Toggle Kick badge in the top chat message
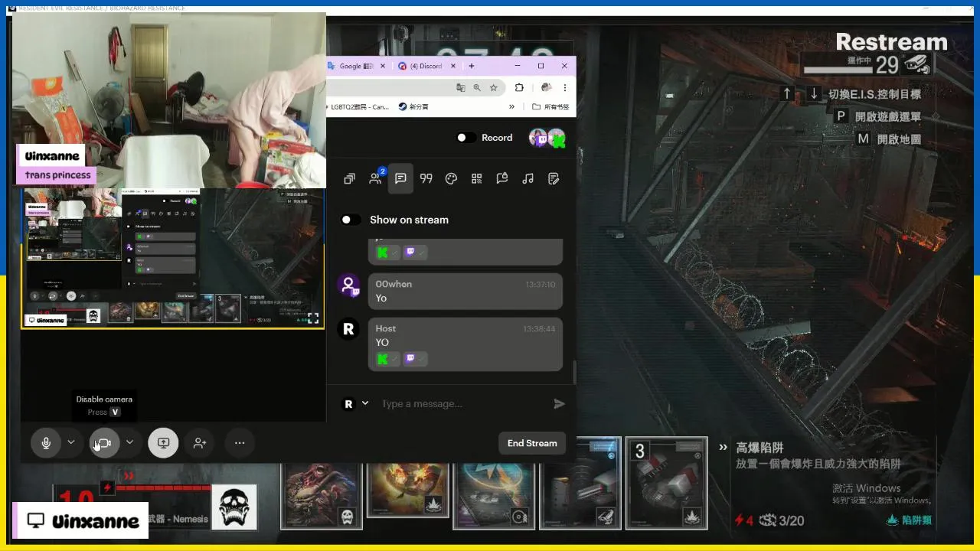 387,252
